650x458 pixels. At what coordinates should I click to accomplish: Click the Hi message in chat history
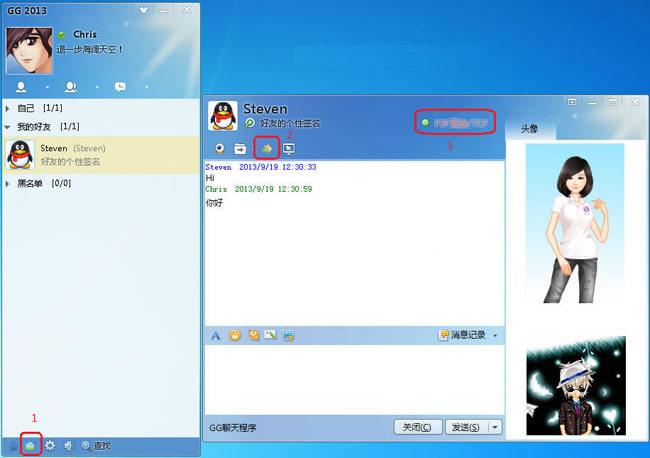point(210,178)
